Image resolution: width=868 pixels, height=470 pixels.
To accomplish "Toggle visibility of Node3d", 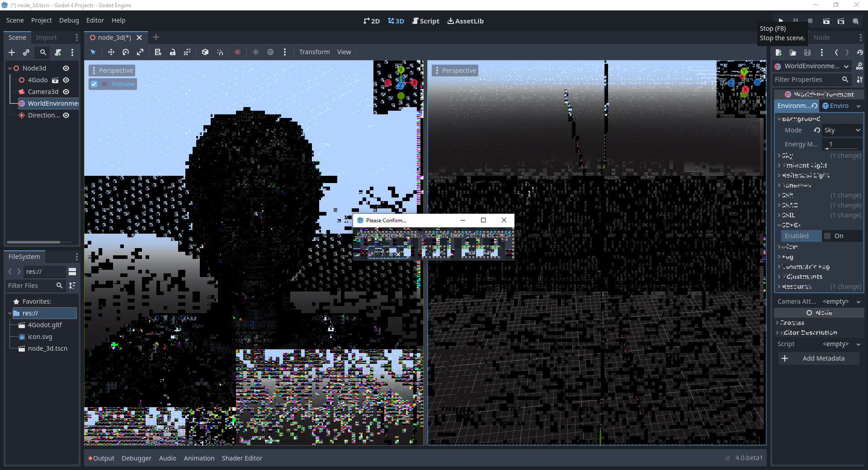I will [x=66, y=68].
